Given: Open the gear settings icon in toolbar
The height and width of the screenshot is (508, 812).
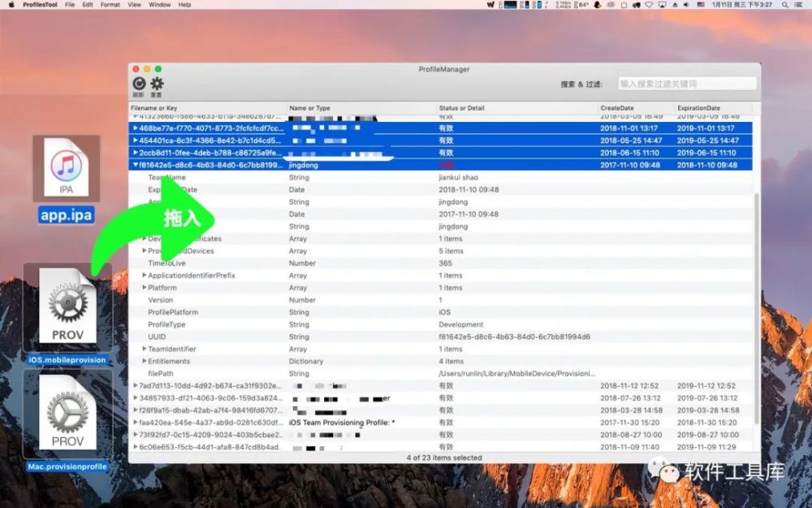Looking at the screenshot, I should tap(157, 84).
